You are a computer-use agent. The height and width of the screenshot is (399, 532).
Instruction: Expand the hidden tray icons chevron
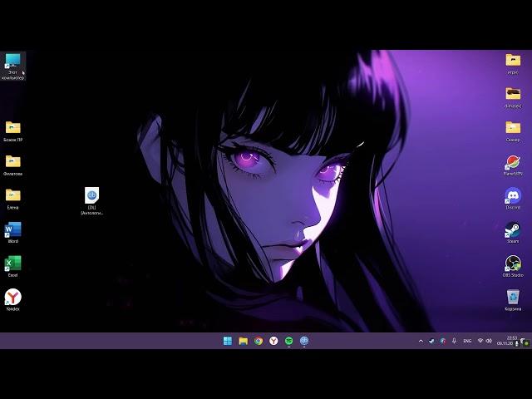point(421,341)
